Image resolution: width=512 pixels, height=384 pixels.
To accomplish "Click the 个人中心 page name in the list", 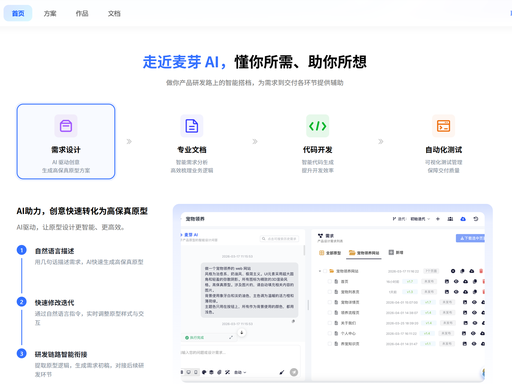I will 348,333.
